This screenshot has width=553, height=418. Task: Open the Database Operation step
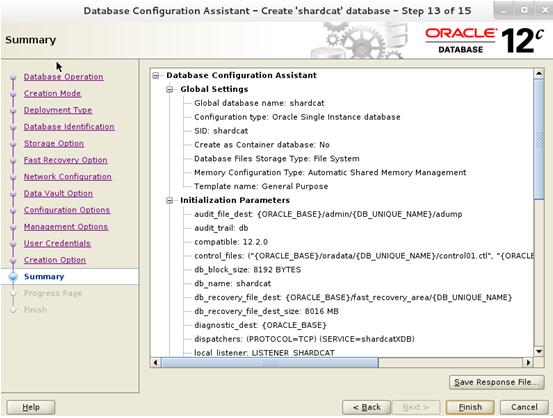pos(63,77)
